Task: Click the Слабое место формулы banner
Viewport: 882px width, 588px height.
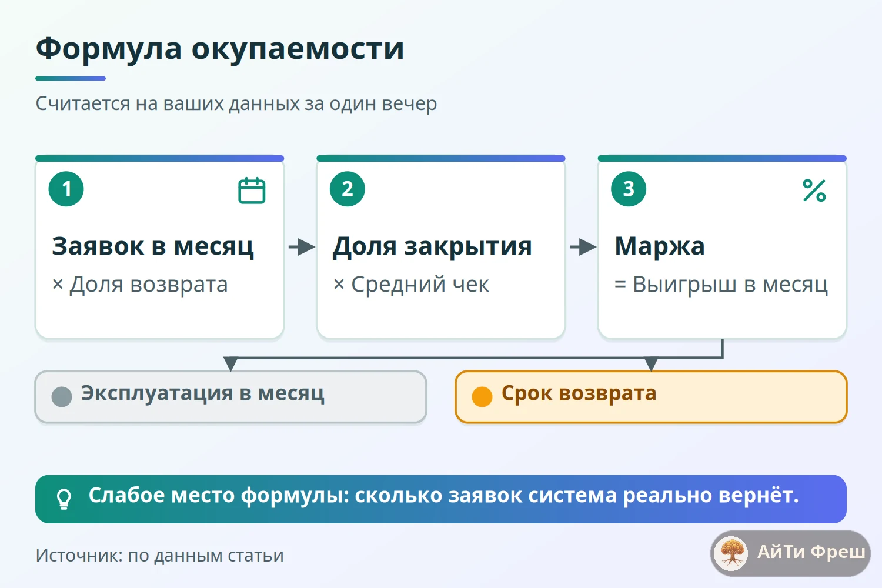Action: pyautogui.click(x=441, y=499)
